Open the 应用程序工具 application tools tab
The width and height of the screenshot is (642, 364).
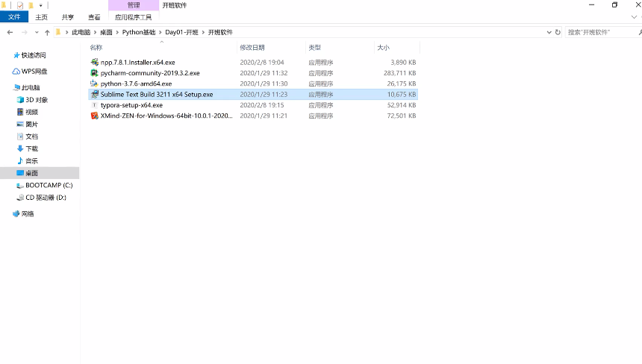point(133,16)
